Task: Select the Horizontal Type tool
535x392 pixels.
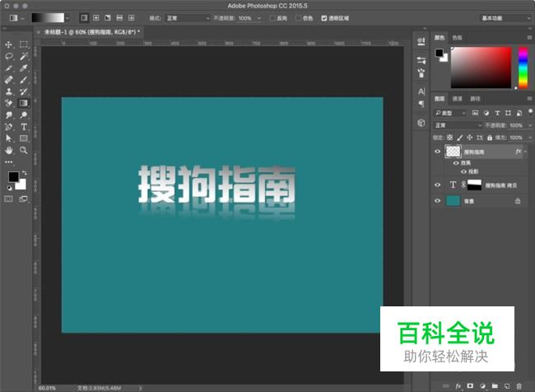Action: (24, 127)
